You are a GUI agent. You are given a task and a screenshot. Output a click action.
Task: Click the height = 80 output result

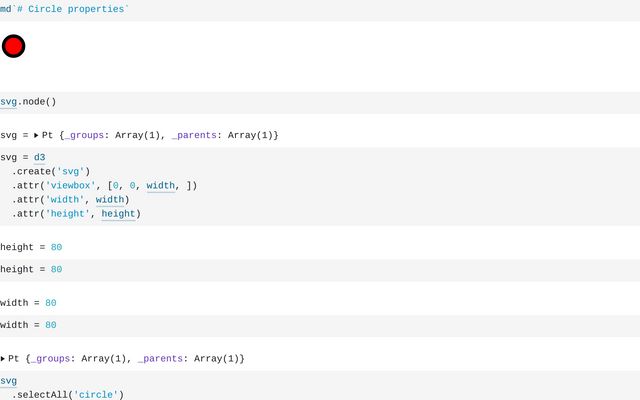click(31, 247)
